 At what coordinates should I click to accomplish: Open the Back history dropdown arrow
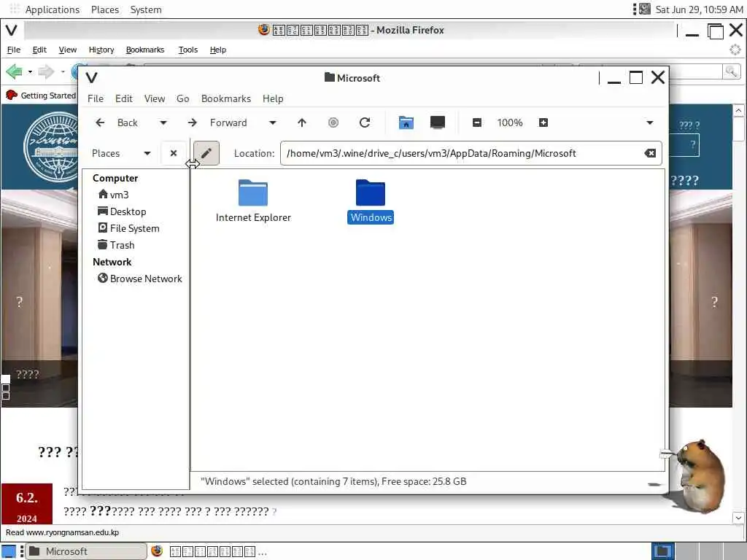point(163,122)
